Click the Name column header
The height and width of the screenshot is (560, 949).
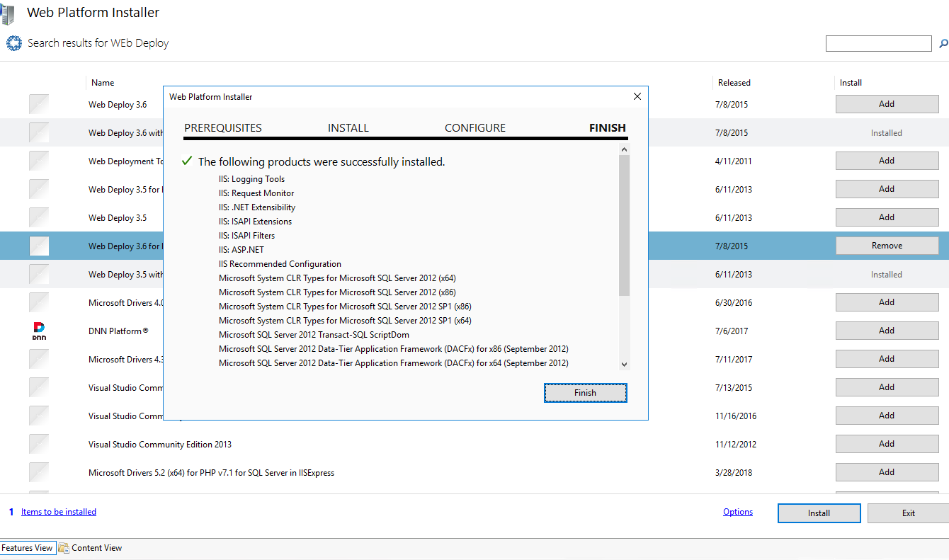[103, 83]
